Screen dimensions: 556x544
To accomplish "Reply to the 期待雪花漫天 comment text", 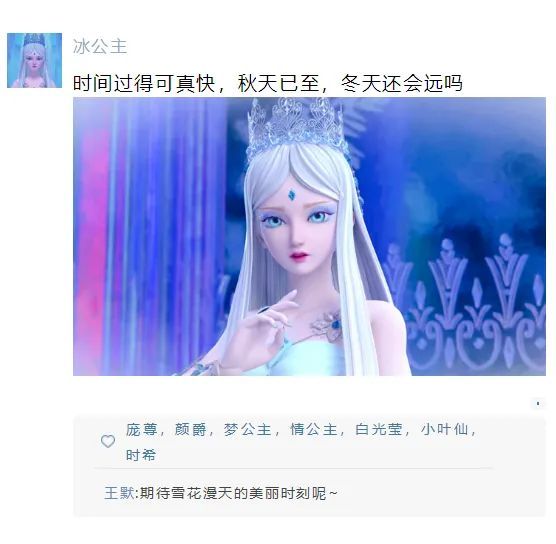I will coord(238,493).
